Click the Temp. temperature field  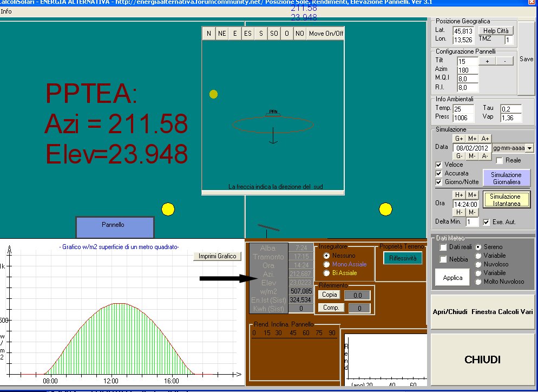463,109
